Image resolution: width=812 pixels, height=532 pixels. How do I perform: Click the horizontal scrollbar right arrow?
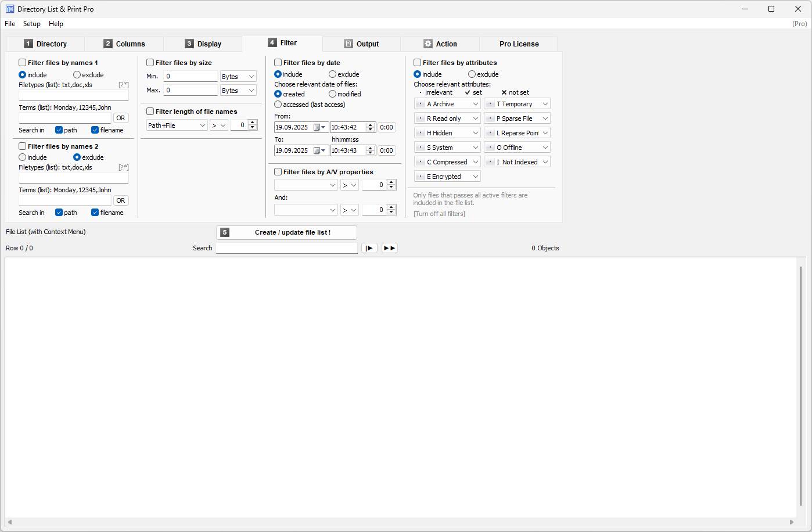792,522
